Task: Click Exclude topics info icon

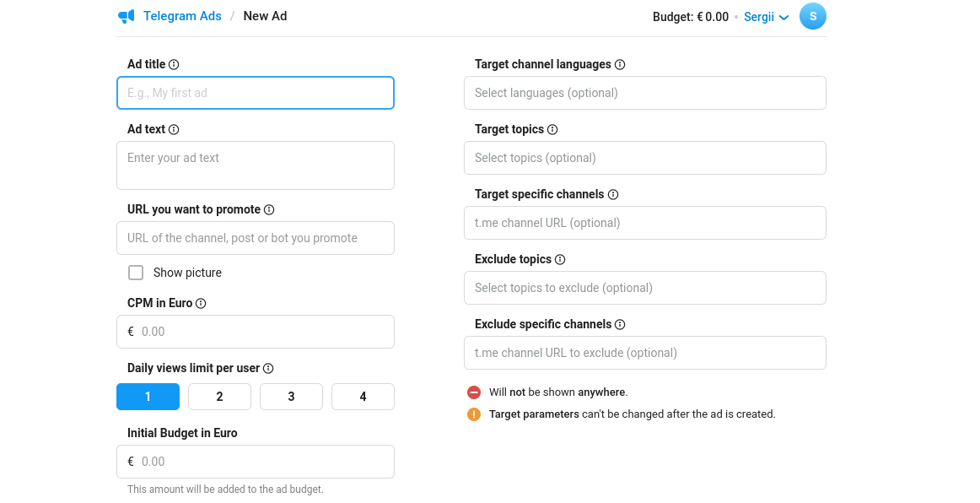Action: 560,260
